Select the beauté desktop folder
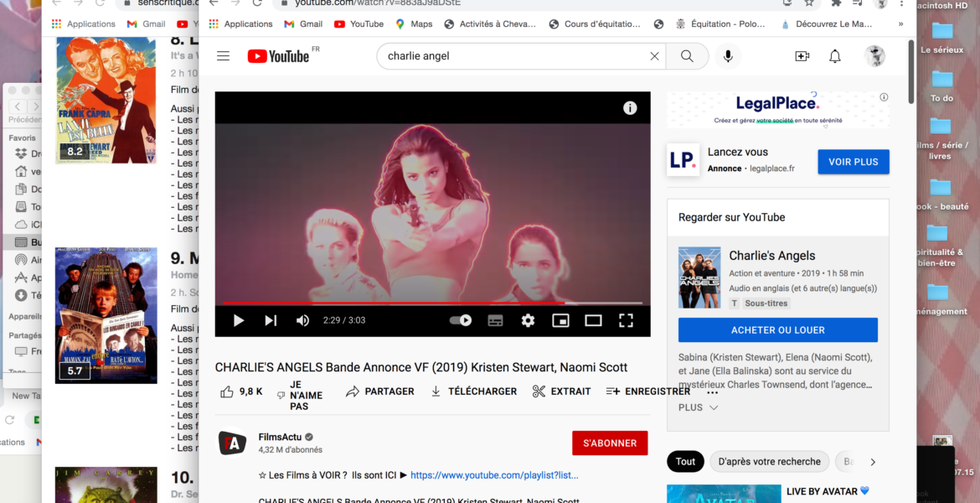Image resolution: width=980 pixels, height=503 pixels. (x=941, y=194)
